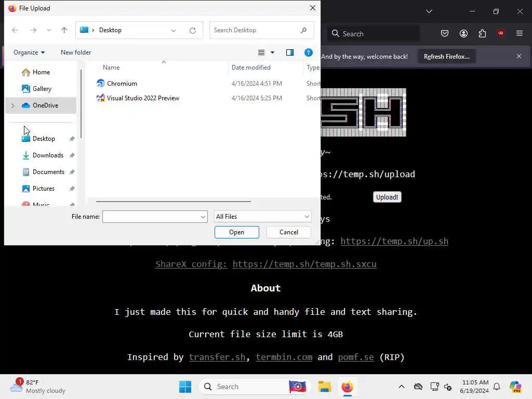
Task: Open dialog help button
Action: click(309, 52)
